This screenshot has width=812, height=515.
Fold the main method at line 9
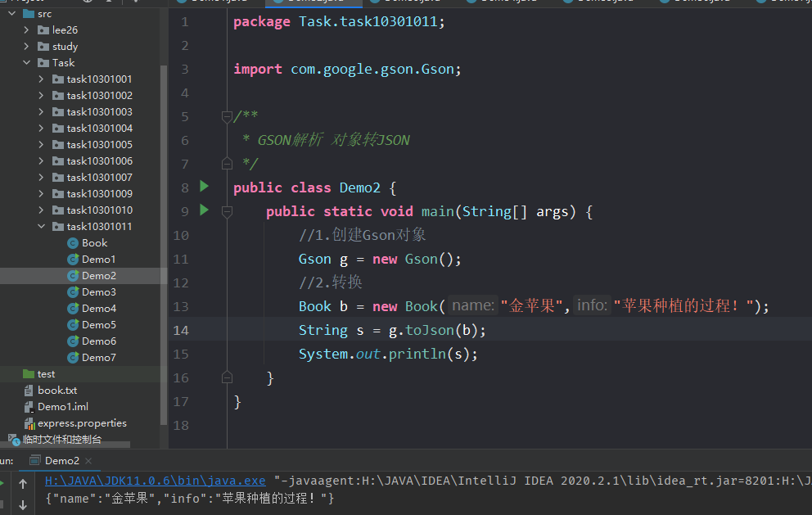[226, 211]
